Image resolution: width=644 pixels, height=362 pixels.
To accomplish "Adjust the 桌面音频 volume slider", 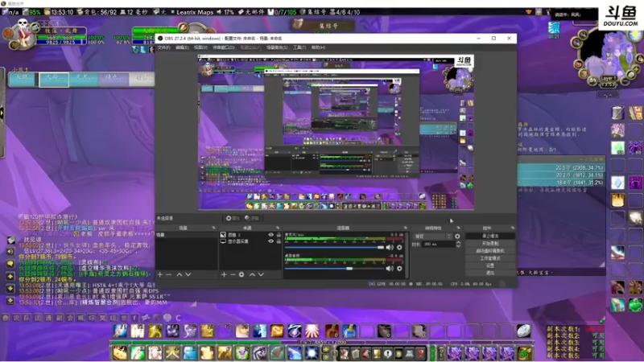I will [x=334, y=269].
